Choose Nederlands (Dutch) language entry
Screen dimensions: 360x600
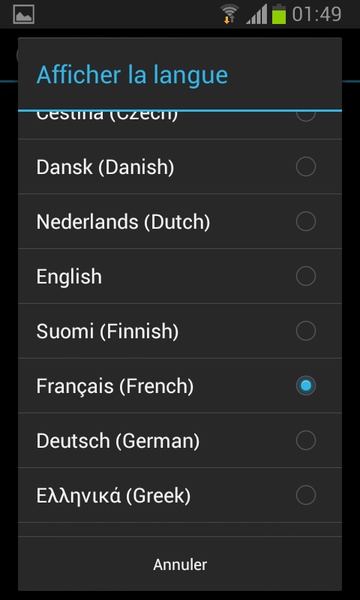pyautogui.click(x=180, y=222)
